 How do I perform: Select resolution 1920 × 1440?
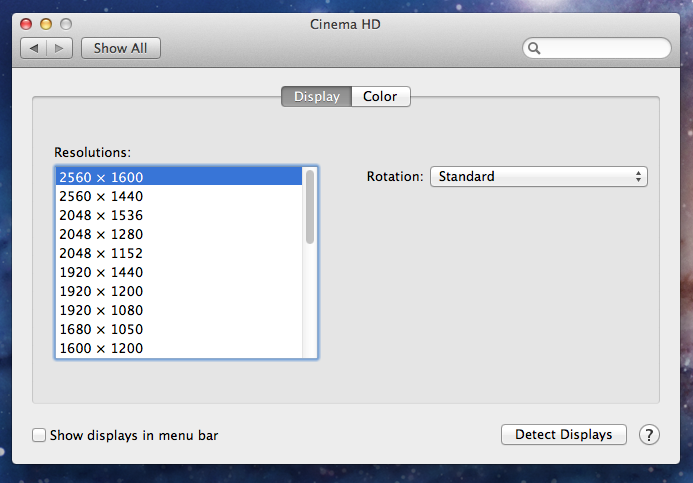(x=179, y=272)
